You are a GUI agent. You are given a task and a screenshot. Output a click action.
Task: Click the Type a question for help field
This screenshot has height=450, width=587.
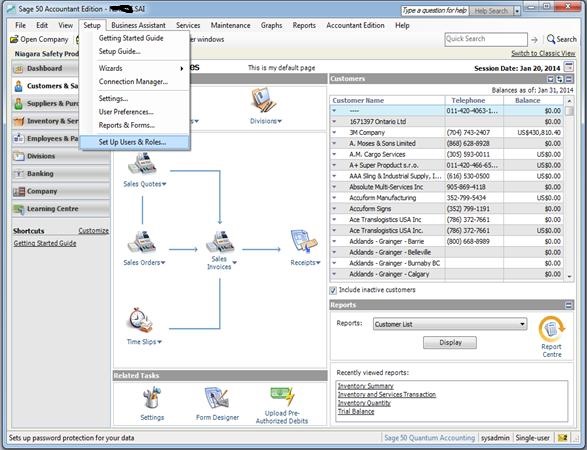pos(435,10)
